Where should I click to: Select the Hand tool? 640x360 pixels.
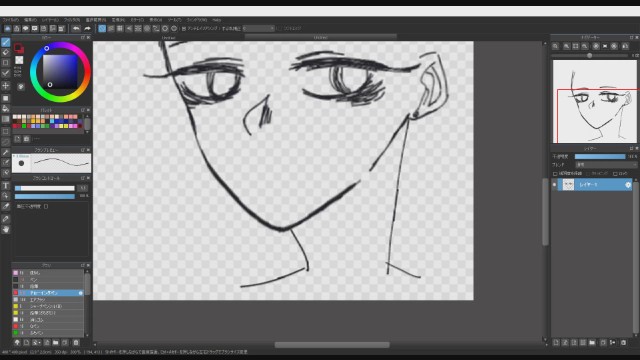point(6,229)
